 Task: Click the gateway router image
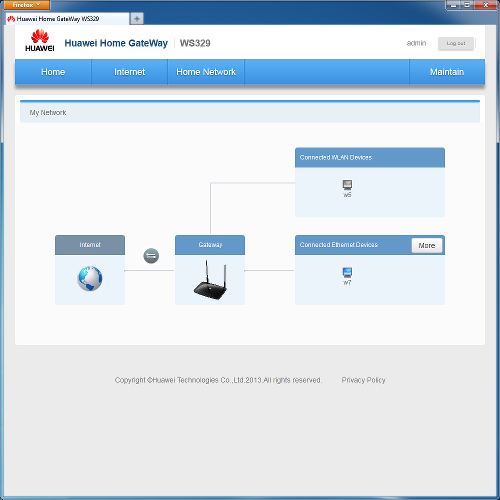tap(210, 280)
